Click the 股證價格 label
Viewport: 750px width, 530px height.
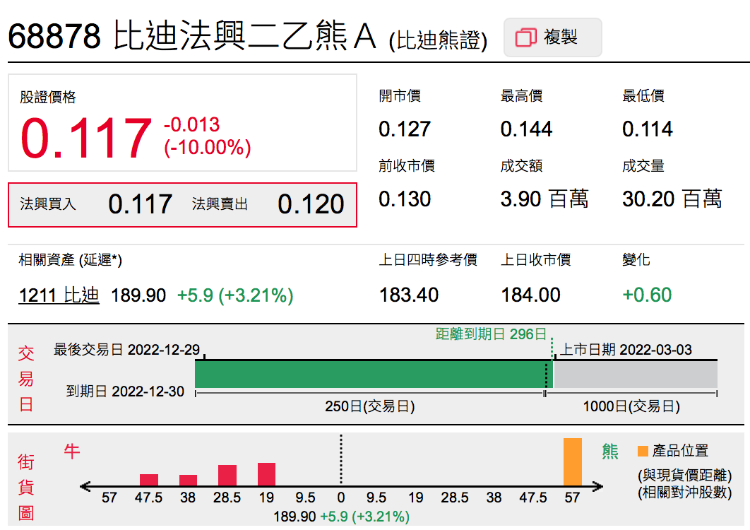48,97
